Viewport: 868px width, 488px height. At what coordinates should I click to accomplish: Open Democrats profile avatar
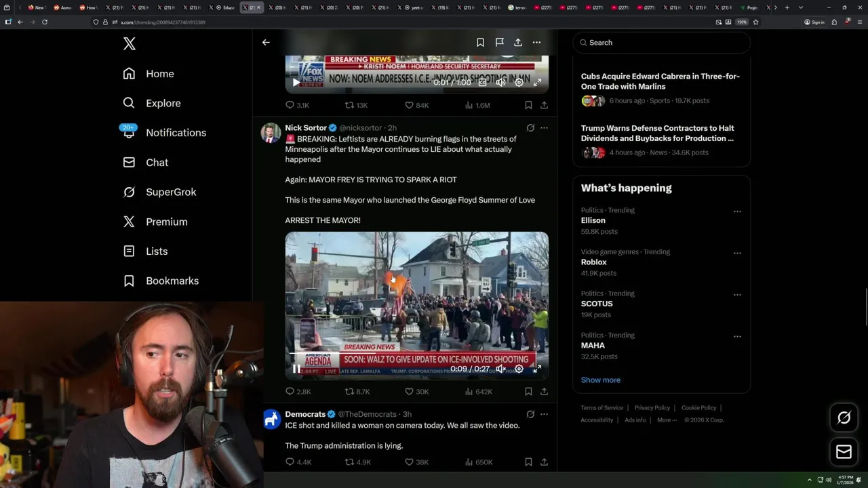[271, 419]
